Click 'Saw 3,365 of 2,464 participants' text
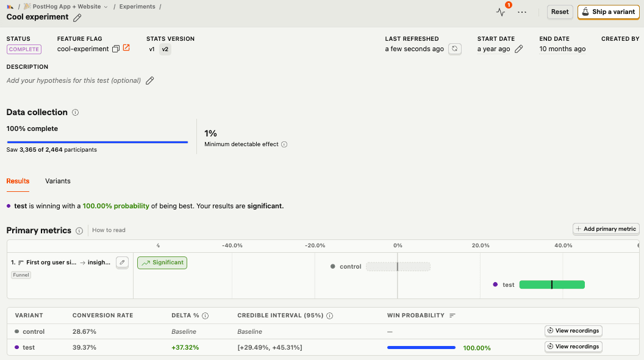This screenshot has height=360, width=644. tap(52, 150)
